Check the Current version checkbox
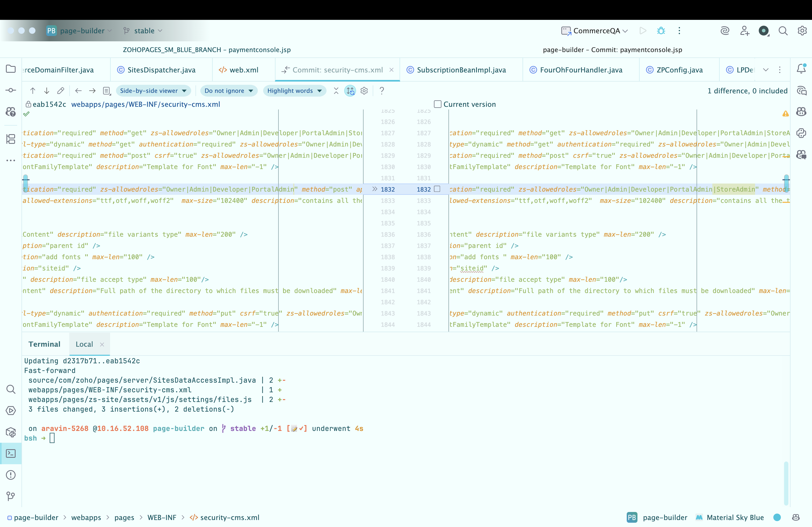812x527 pixels. pos(438,104)
